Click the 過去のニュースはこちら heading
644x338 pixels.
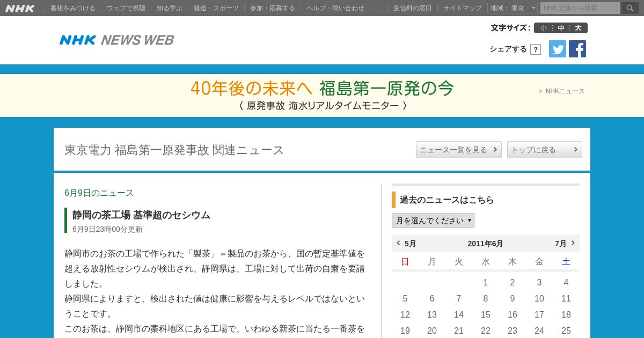point(447,200)
